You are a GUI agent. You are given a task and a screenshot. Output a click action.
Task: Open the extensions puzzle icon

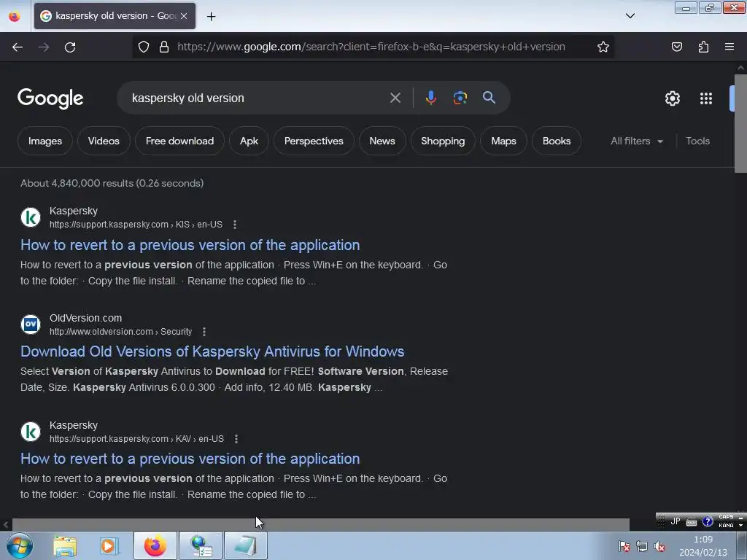coord(703,47)
